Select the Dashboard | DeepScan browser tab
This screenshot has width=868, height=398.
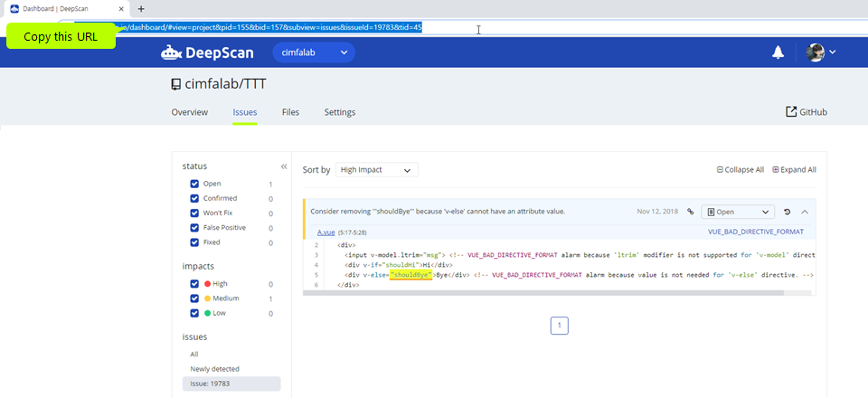(x=68, y=9)
